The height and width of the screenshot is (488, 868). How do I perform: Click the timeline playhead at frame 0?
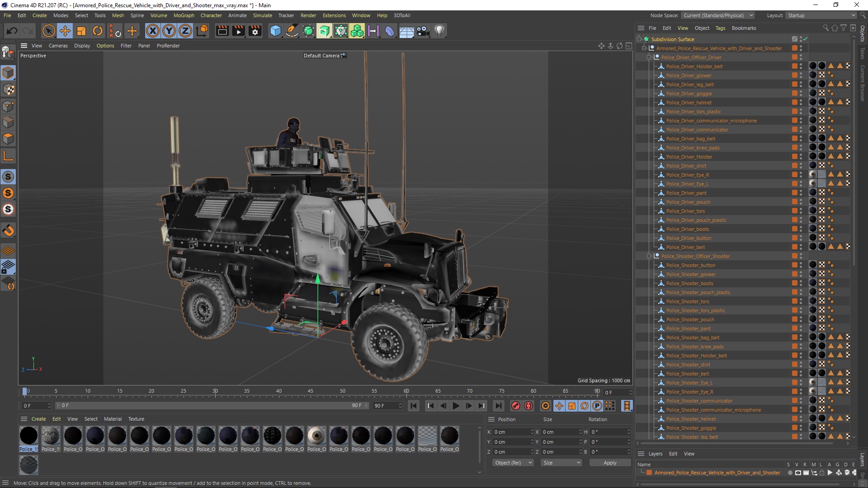tap(25, 391)
